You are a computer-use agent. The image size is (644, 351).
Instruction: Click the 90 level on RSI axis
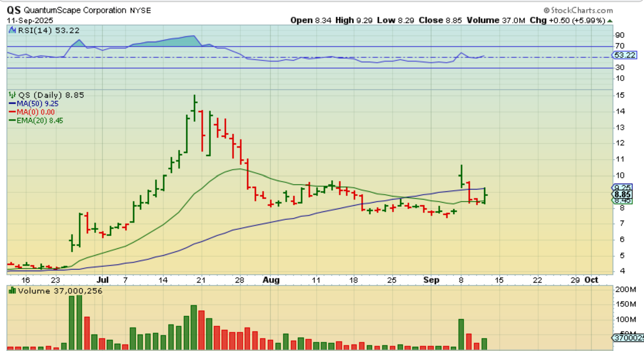620,35
